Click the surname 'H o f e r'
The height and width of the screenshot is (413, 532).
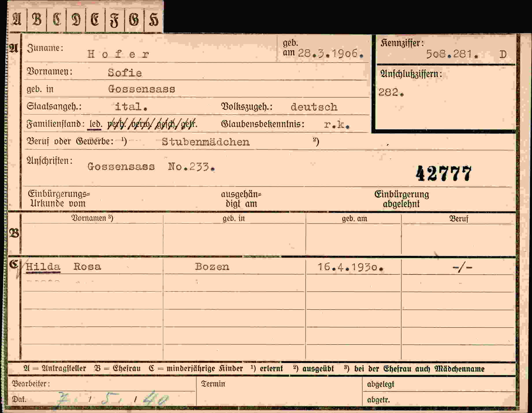[118, 54]
